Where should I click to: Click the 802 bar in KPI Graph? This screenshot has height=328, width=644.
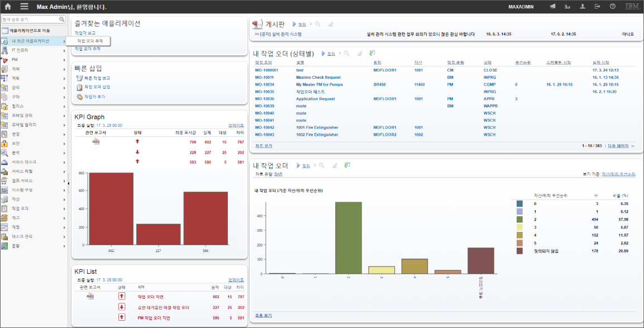click(x=111, y=208)
